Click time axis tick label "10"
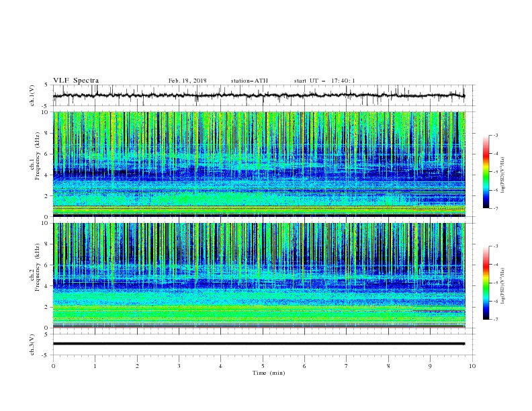The height and width of the screenshot is (411, 532). click(x=472, y=366)
